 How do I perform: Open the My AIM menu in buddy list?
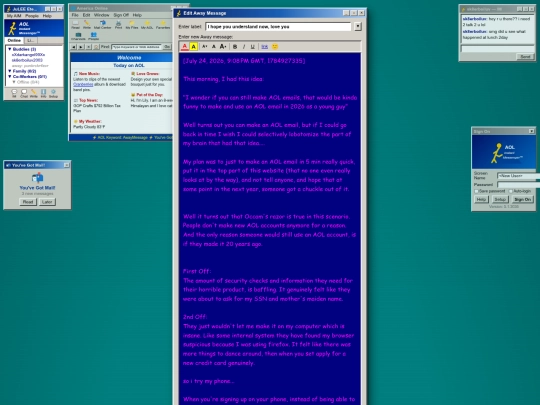pos(14,16)
